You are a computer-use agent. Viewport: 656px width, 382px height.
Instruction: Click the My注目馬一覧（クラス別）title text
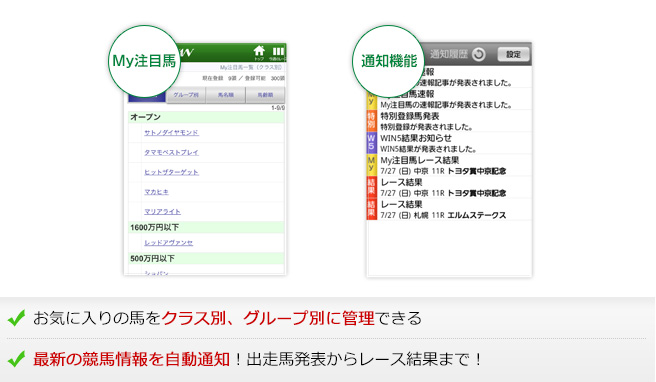tap(251, 67)
